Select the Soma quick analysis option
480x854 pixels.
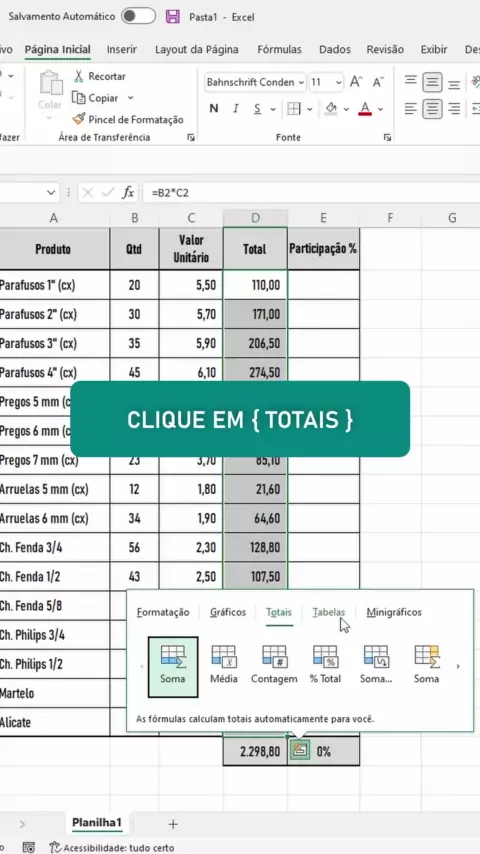click(173, 667)
